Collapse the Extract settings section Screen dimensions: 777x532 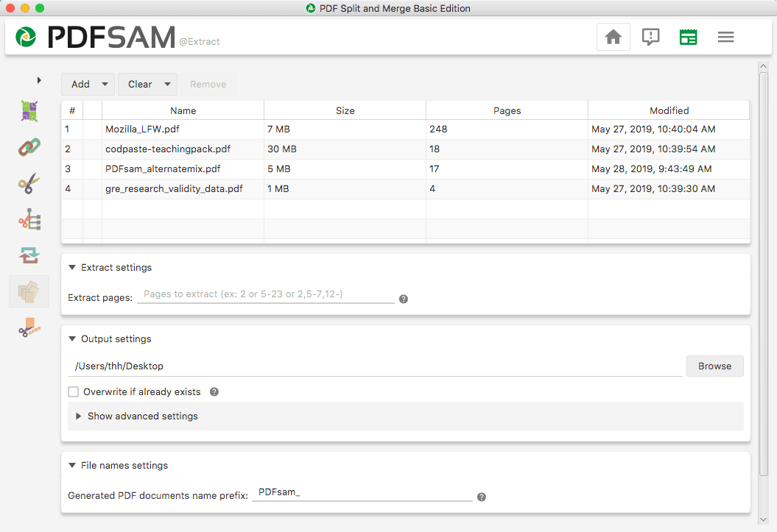click(71, 267)
